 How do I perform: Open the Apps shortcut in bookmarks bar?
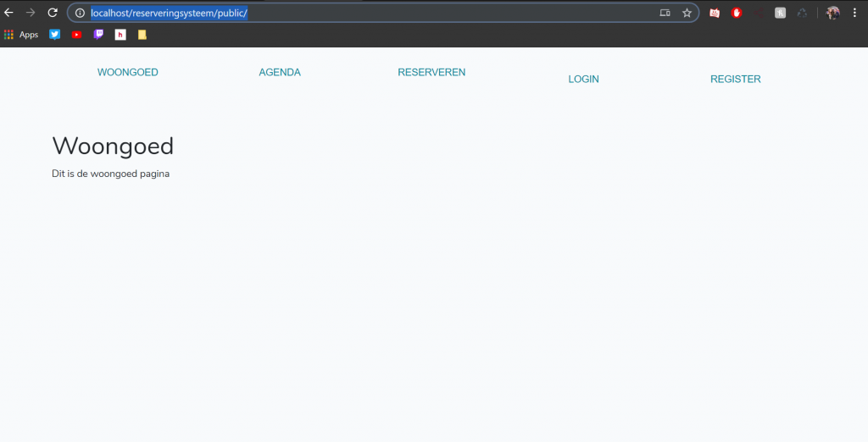coord(21,35)
